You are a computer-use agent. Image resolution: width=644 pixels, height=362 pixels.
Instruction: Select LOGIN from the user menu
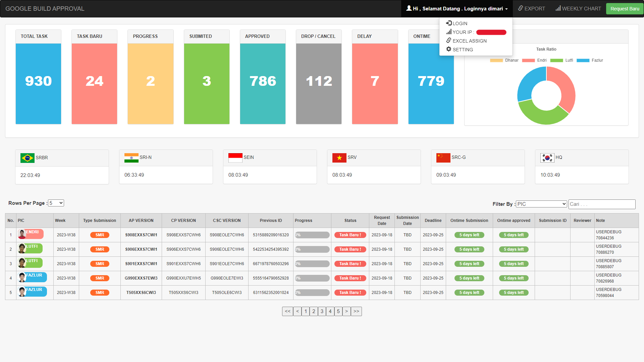coord(459,23)
